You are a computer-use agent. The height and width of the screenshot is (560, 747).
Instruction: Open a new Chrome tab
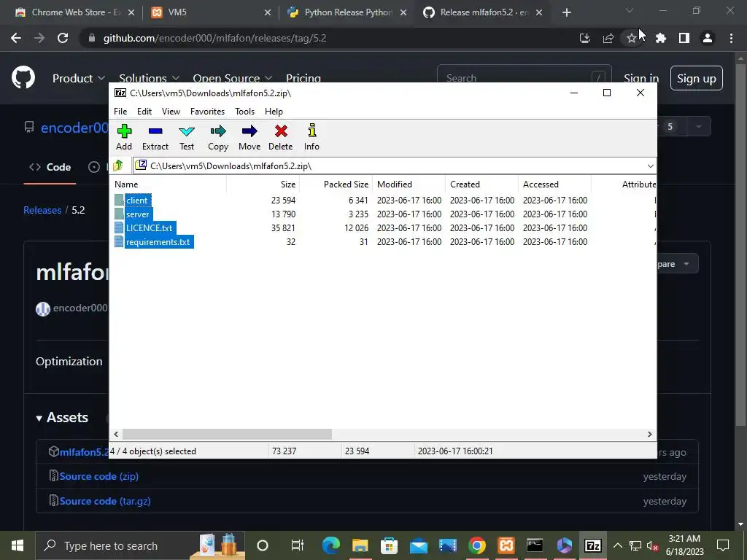pos(566,12)
